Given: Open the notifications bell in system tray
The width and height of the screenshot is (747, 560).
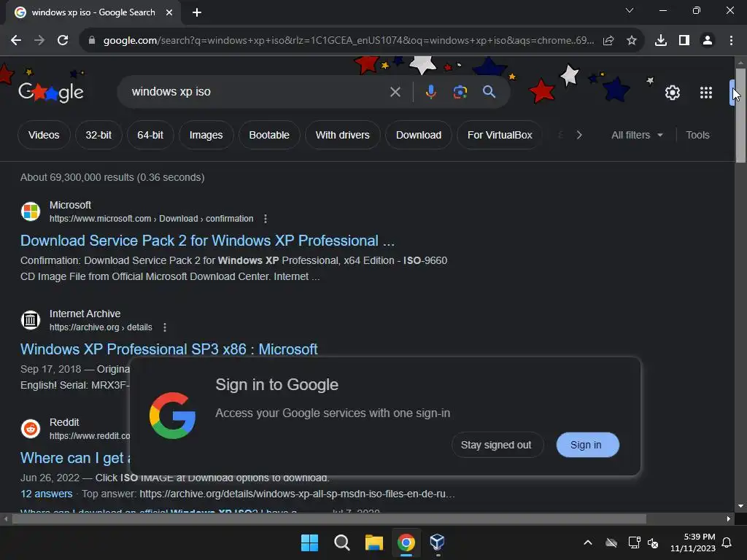Looking at the screenshot, I should 727,542.
